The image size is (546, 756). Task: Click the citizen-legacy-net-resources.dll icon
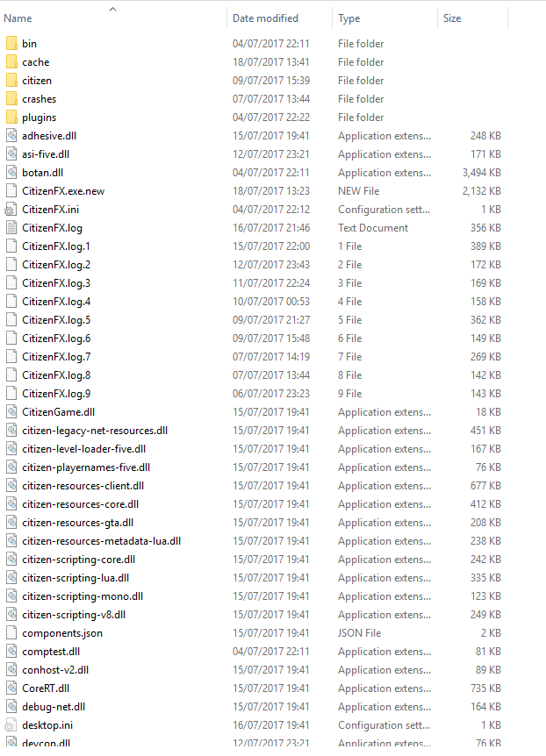coord(11,430)
